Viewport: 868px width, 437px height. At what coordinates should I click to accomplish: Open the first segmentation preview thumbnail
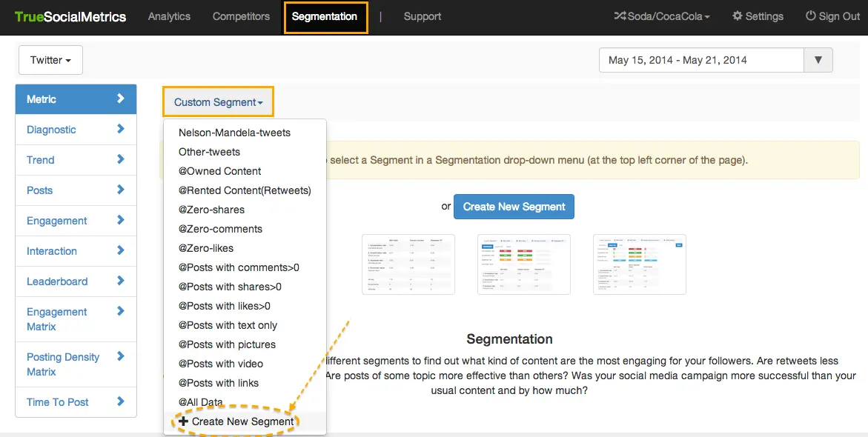[x=408, y=264]
